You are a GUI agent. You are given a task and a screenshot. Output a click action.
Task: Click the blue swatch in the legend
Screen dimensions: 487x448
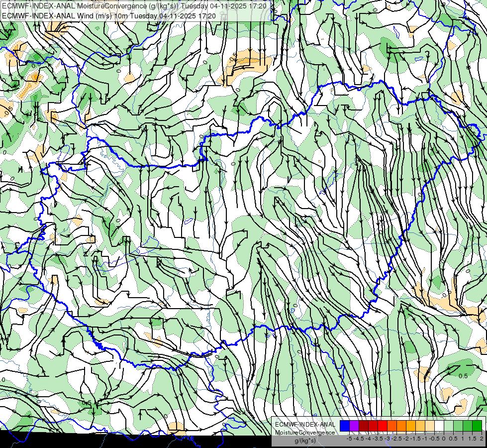click(x=345, y=426)
